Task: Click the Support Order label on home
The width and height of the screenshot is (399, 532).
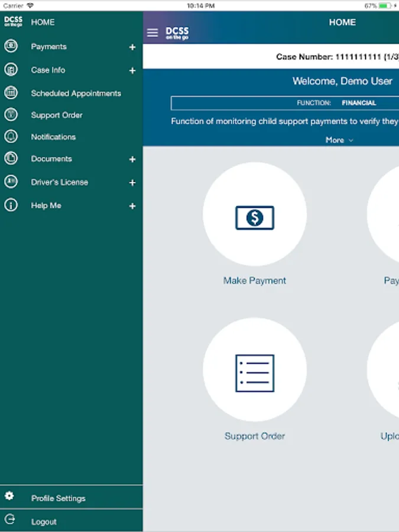Action: pos(254,436)
